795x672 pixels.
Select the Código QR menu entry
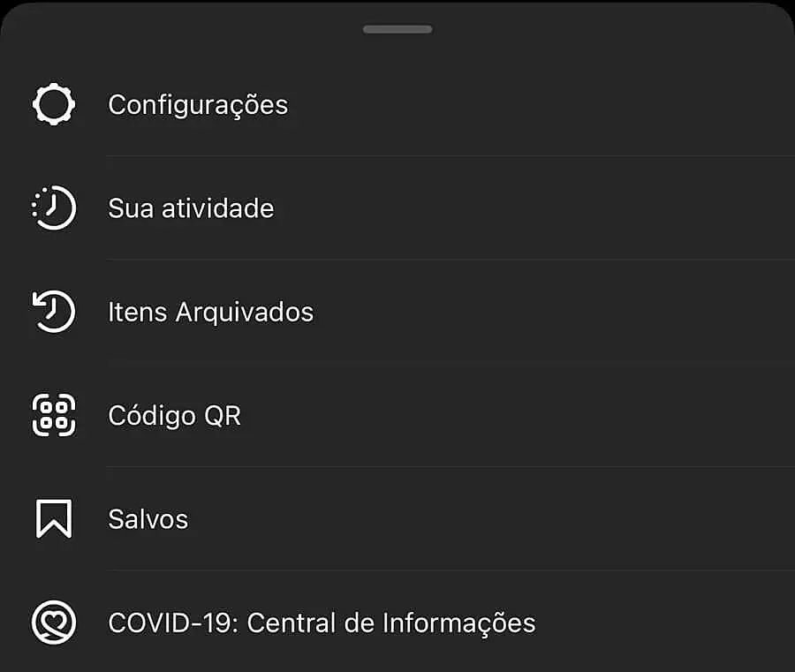(175, 415)
